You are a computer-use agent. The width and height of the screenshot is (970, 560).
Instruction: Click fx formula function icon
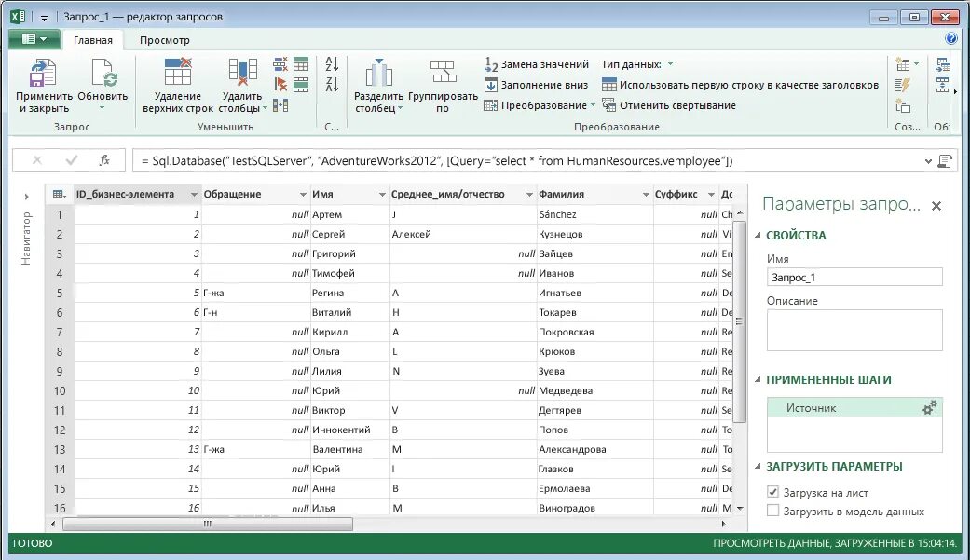pos(104,160)
